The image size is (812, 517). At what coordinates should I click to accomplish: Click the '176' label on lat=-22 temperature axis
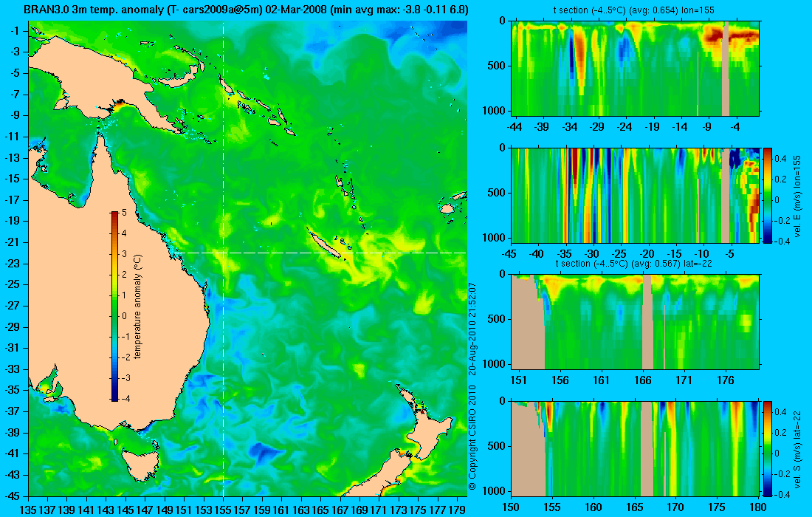[726, 380]
